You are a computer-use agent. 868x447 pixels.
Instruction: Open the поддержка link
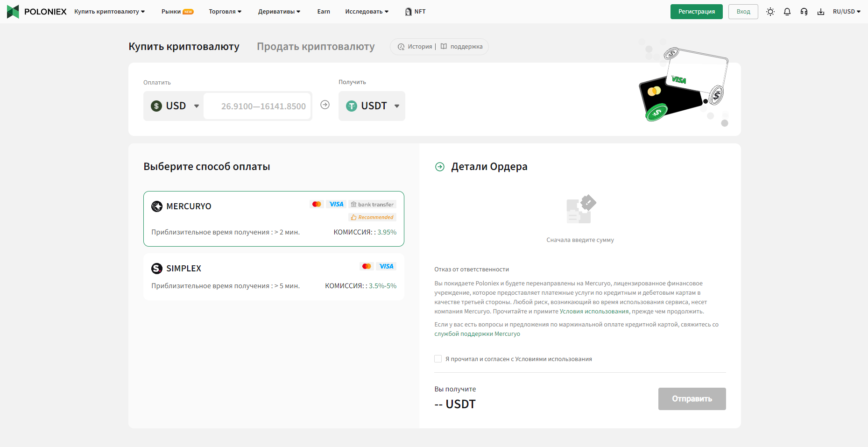[466, 47]
